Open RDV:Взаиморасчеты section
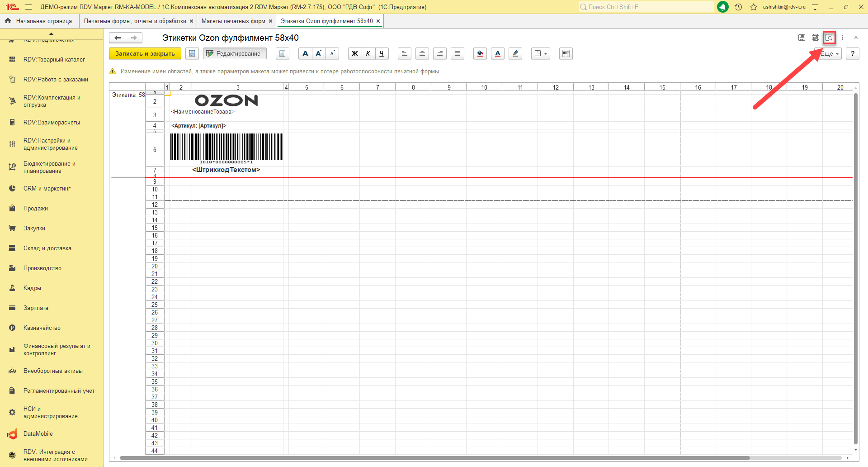Screen dimensions: 868x467 click(52, 122)
